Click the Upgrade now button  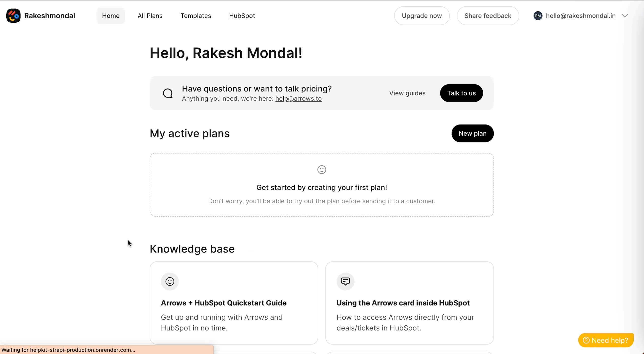pos(421,16)
